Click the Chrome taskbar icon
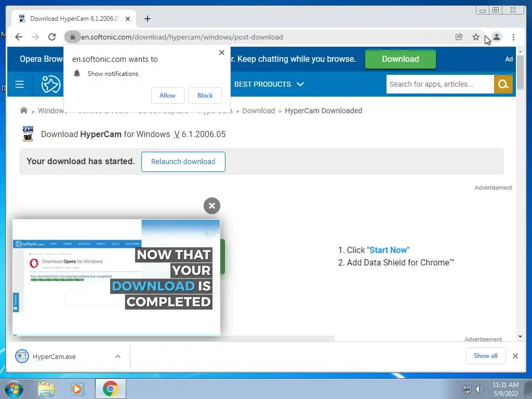 pyautogui.click(x=110, y=389)
